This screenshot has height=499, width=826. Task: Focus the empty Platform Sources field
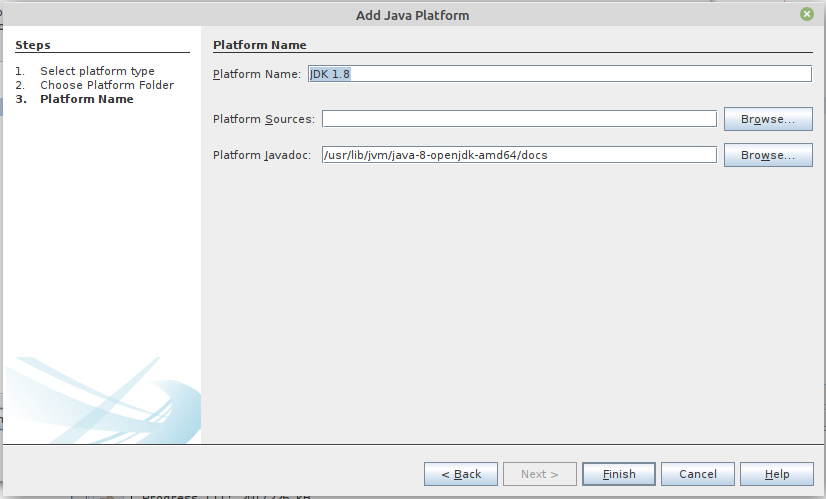(x=519, y=119)
